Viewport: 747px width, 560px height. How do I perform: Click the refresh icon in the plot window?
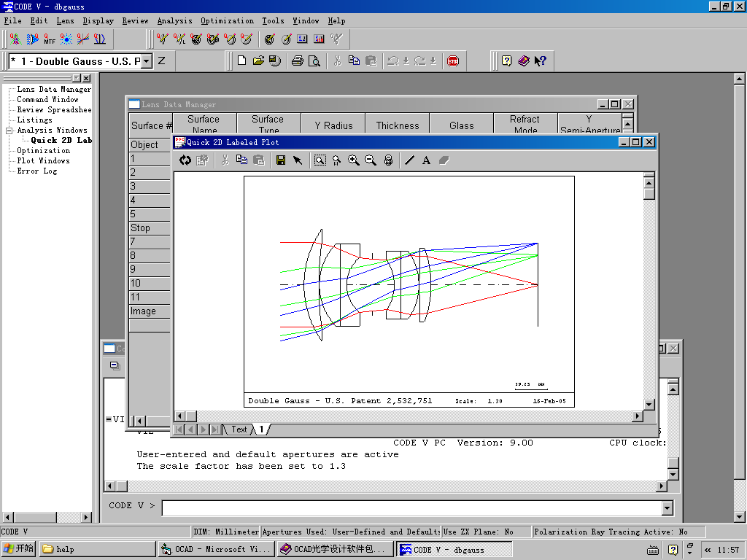click(185, 160)
